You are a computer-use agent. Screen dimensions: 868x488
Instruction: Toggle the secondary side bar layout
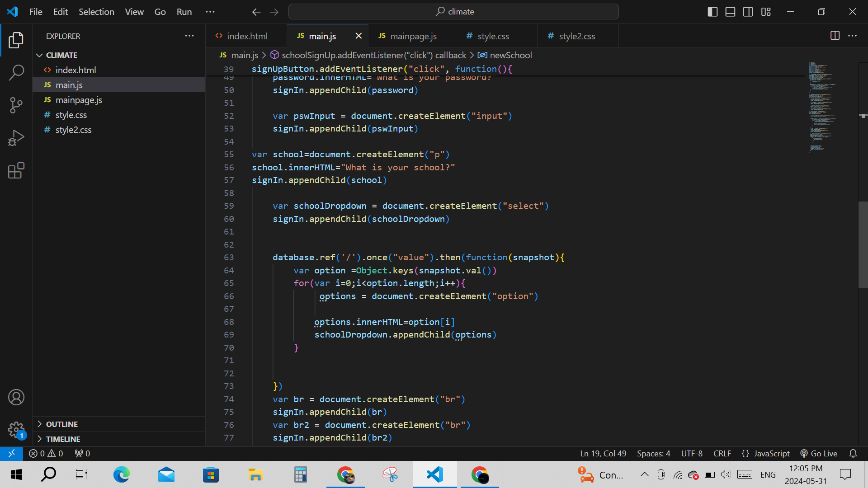[x=748, y=12]
